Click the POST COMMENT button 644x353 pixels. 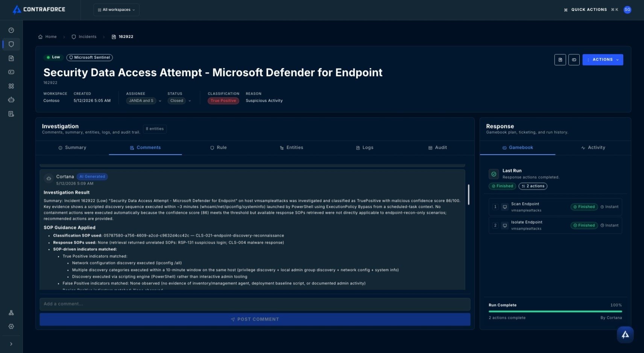coord(255,319)
